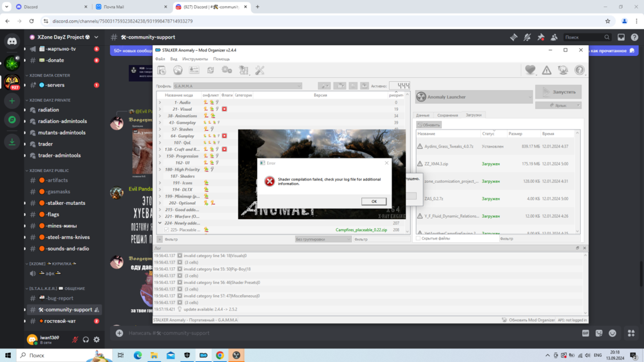The image size is (644, 362).
Task: Click the Discord mute microphone icon
Action: click(x=75, y=339)
